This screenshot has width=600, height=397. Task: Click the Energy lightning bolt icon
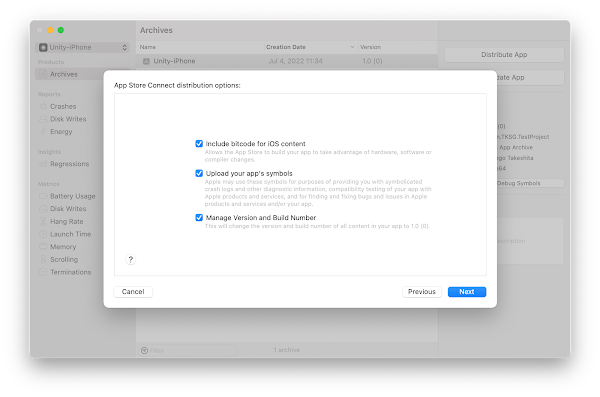click(43, 132)
